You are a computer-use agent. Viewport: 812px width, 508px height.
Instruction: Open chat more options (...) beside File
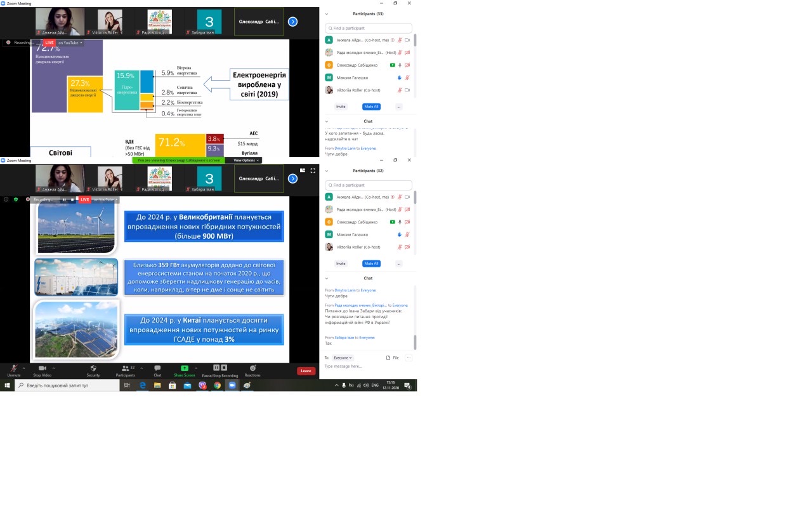[x=408, y=358]
